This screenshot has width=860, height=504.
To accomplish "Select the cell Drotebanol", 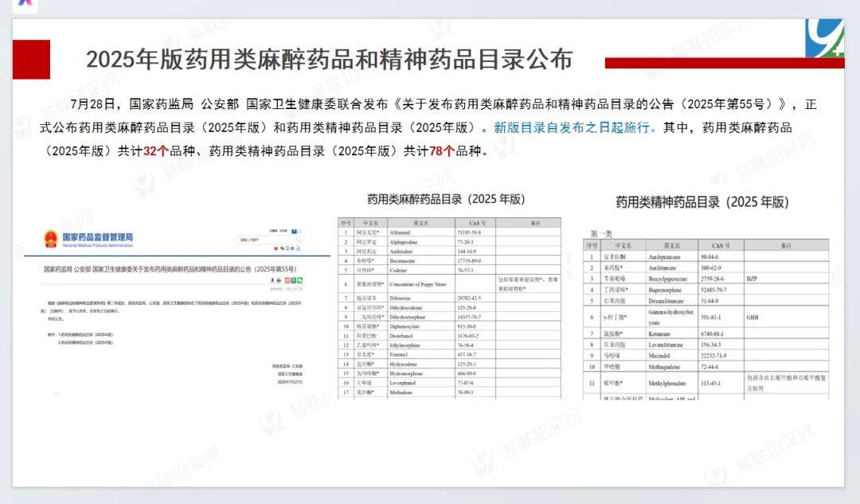I will coord(421,336).
